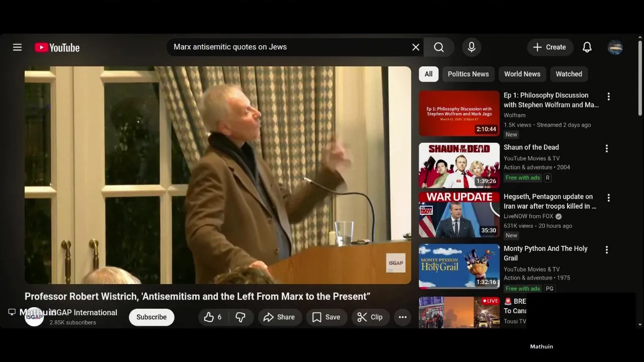Click '631K views' metadata text
The width and height of the screenshot is (644, 362).
518,226
